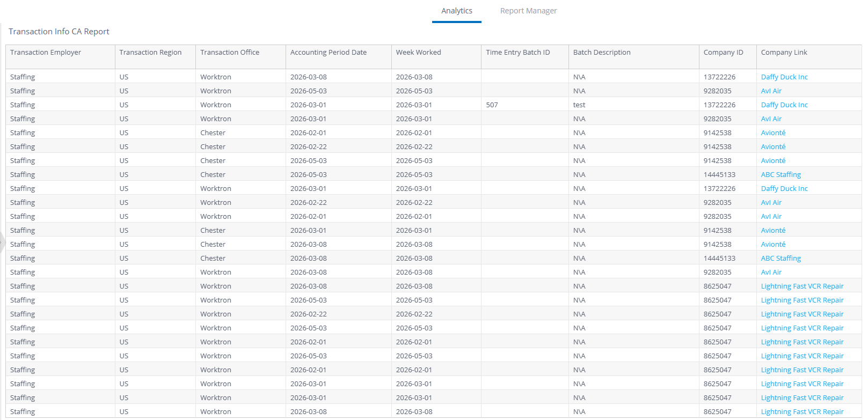Image resolution: width=868 pixels, height=420 pixels.
Task: Select the 'test' batch description cell
Action: [634, 105]
